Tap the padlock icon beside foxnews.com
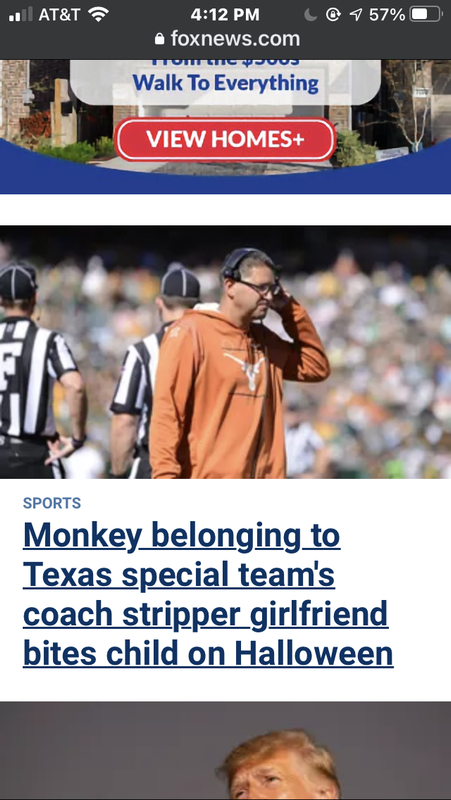Viewport: 451px width, 800px height. 159,39
